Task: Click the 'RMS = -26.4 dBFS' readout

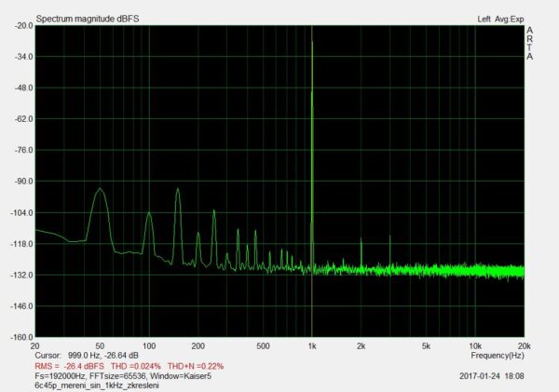Action: click(x=70, y=366)
